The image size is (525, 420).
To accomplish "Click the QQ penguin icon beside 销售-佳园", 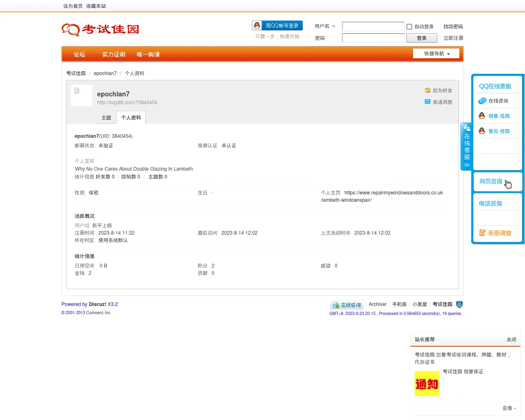I will (x=482, y=116).
